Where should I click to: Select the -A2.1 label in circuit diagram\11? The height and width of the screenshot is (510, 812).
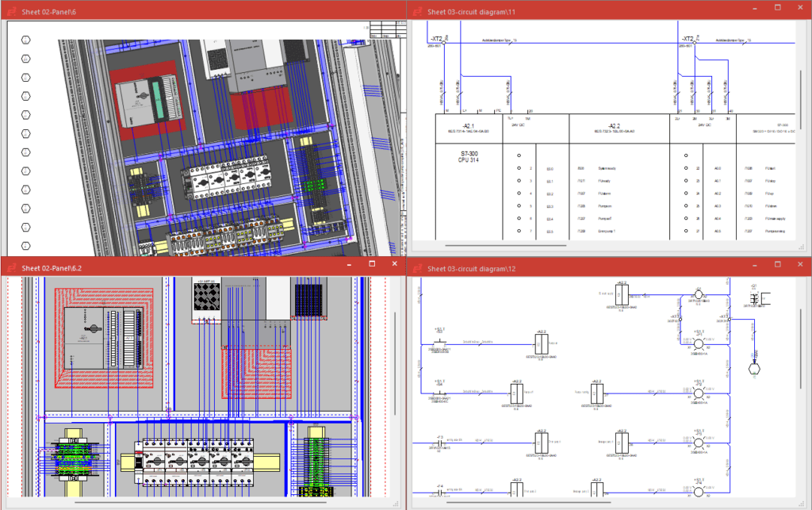point(468,126)
